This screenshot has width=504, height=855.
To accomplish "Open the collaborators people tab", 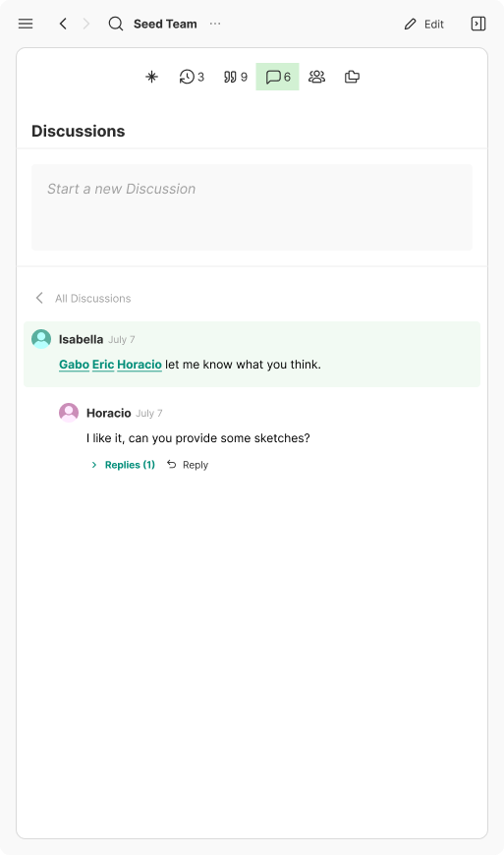I will point(316,77).
